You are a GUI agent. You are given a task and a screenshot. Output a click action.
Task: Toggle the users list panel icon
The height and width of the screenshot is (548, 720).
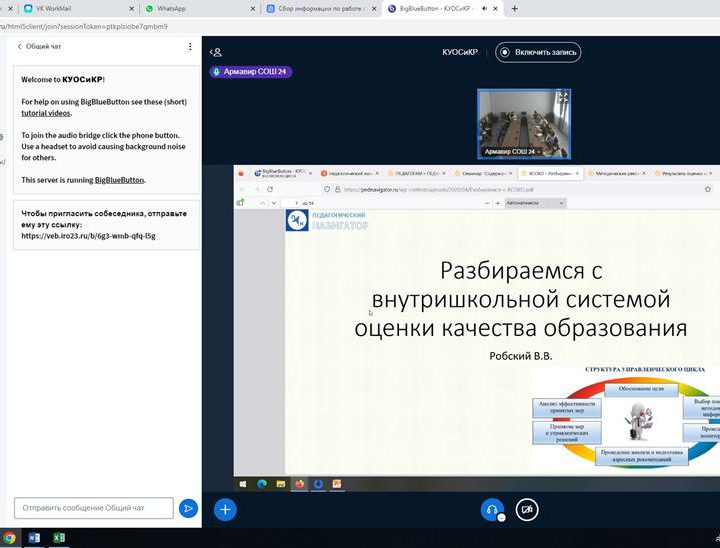[x=216, y=52]
